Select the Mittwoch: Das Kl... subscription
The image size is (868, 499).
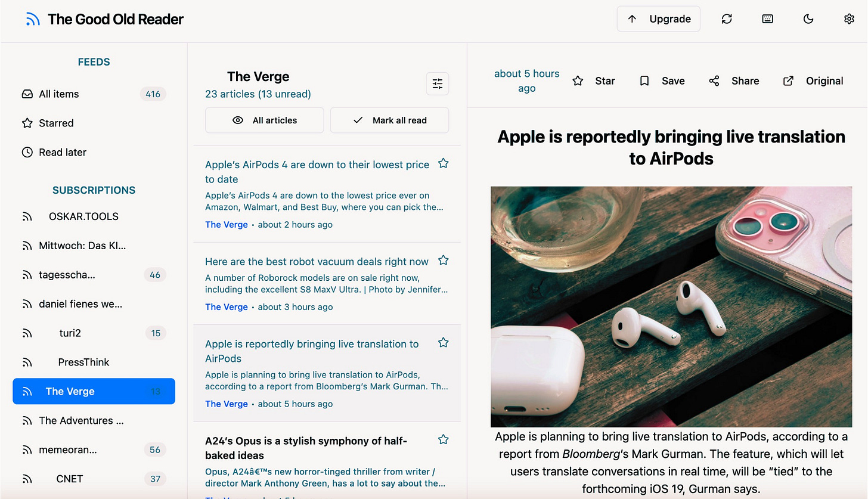pyautogui.click(x=94, y=246)
